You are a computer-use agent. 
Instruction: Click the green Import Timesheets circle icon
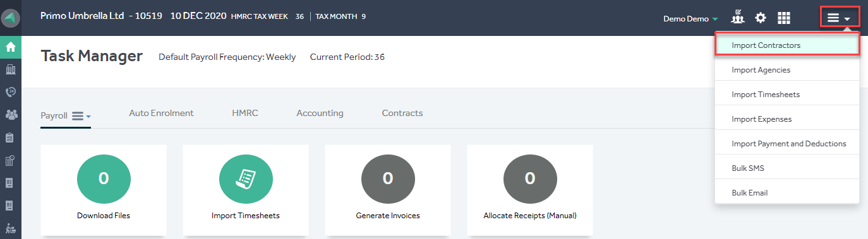coord(246,178)
